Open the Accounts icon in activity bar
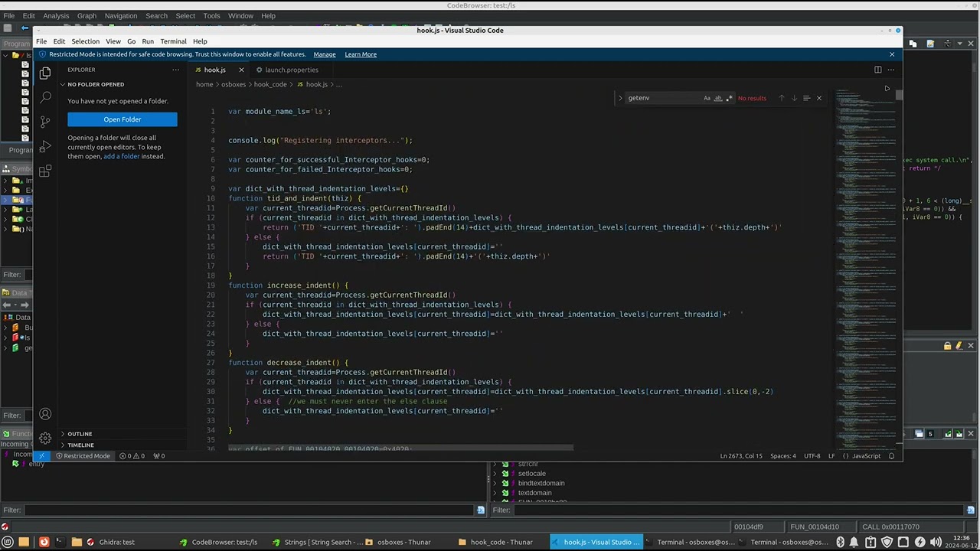This screenshot has width=980, height=551. tap(45, 414)
